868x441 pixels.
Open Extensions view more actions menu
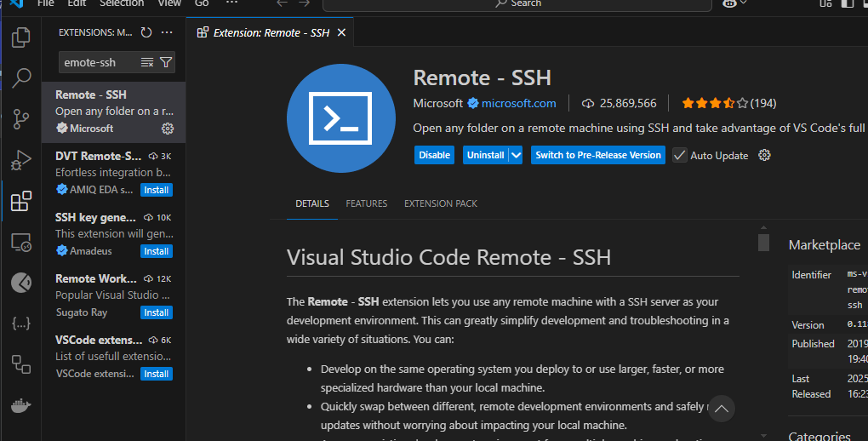167,32
